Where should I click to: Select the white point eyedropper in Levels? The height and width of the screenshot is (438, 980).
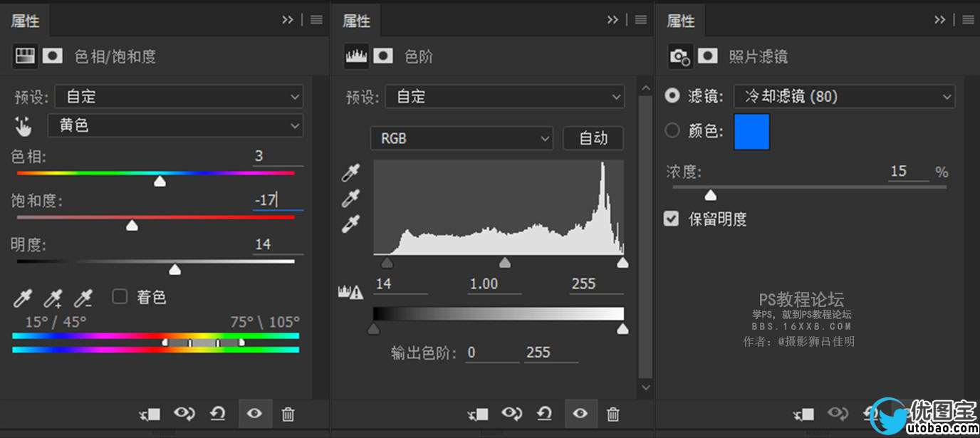coord(350,224)
